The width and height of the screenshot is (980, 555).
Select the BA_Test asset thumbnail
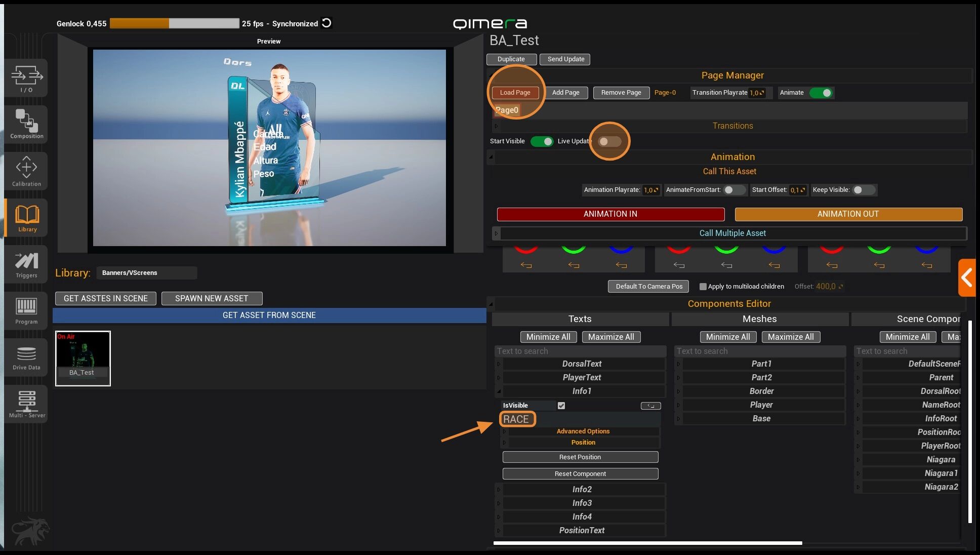point(83,358)
